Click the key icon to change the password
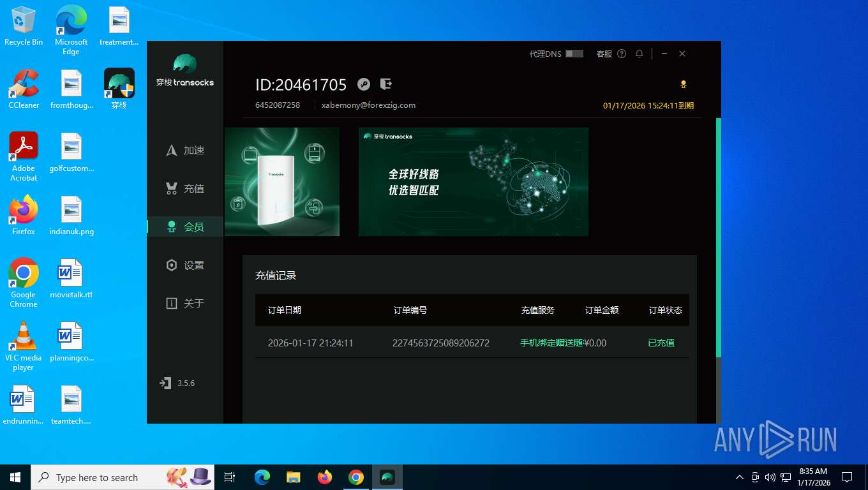This screenshot has height=490, width=868. coord(364,84)
